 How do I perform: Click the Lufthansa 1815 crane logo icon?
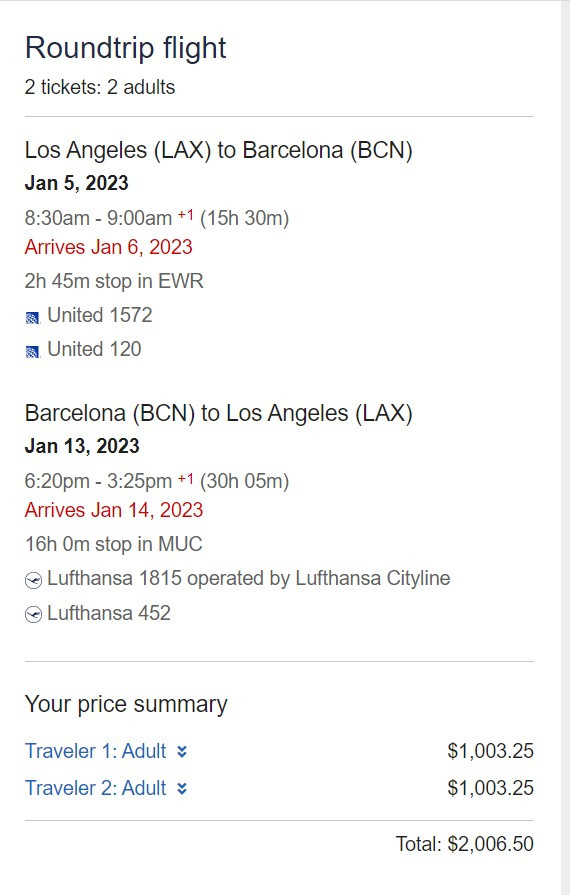[x=33, y=580]
